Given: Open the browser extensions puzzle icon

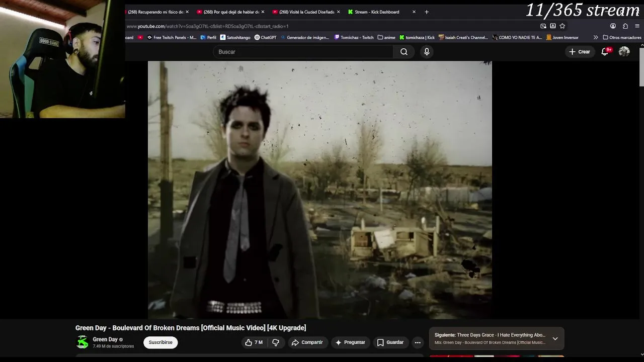Looking at the screenshot, I should (x=625, y=26).
